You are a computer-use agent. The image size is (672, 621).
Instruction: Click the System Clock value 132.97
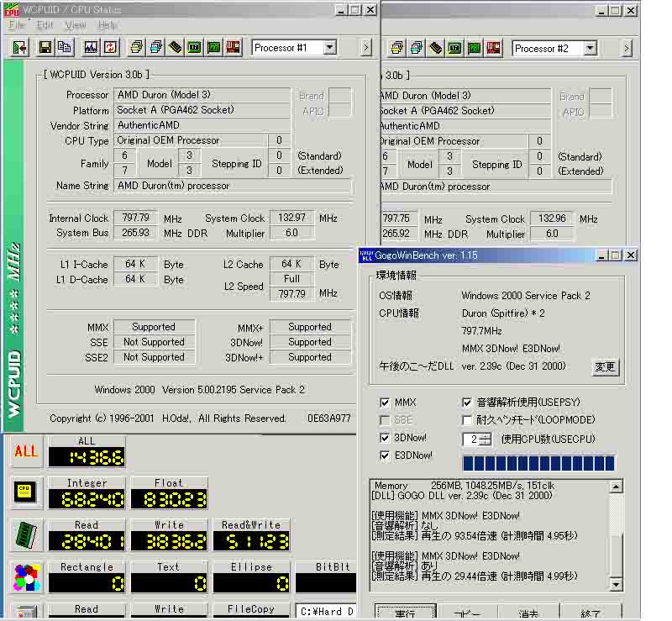[x=291, y=218]
